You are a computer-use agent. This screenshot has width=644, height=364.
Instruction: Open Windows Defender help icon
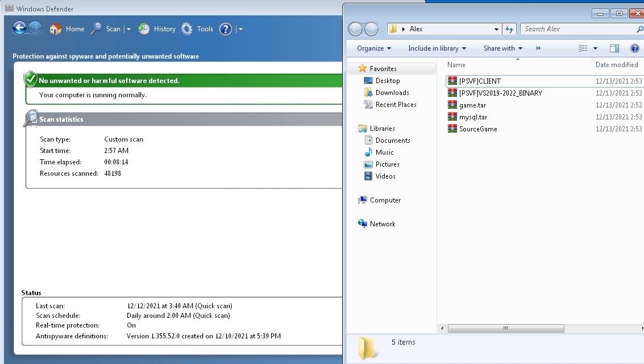coord(226,29)
